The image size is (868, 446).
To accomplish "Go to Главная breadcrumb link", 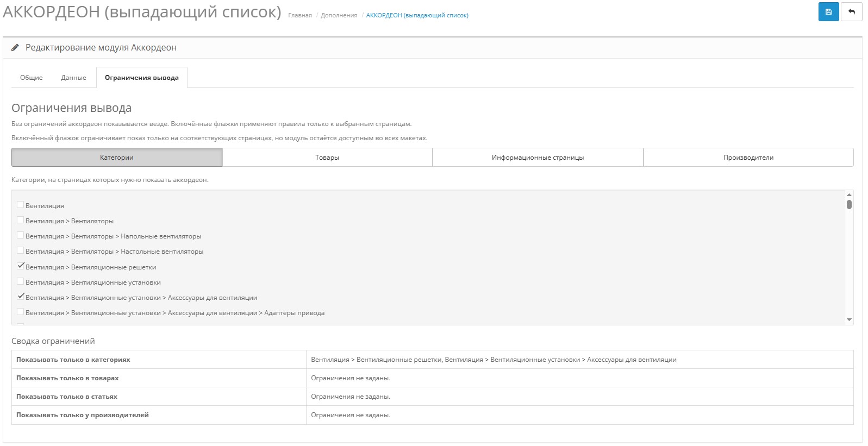I will (299, 15).
